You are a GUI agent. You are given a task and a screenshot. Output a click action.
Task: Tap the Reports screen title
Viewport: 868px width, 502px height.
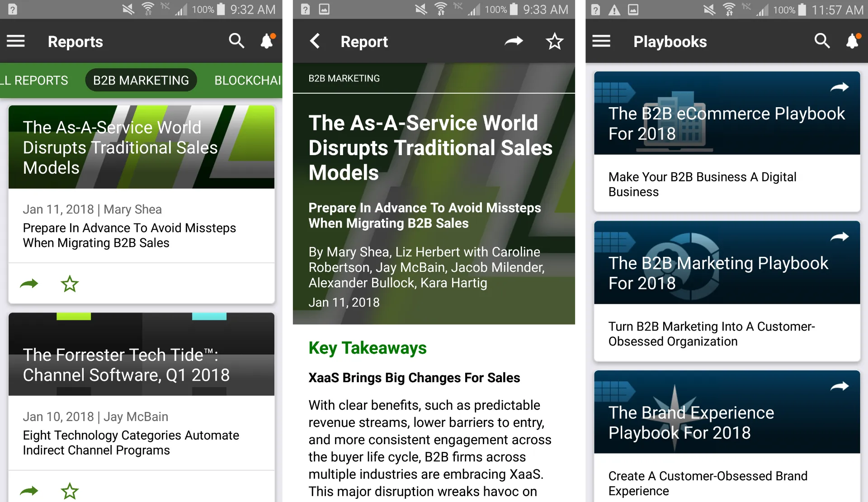(x=75, y=42)
